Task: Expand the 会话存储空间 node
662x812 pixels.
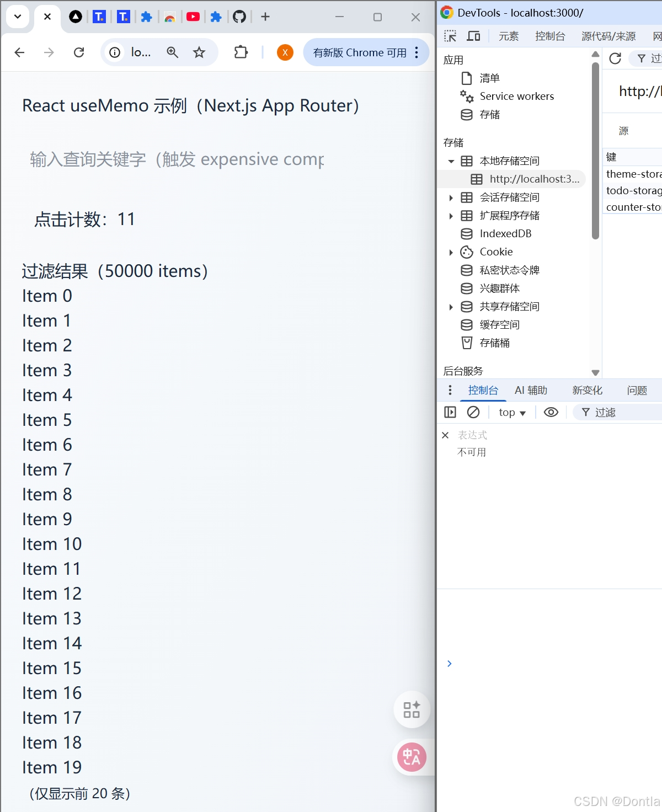Action: (451, 197)
